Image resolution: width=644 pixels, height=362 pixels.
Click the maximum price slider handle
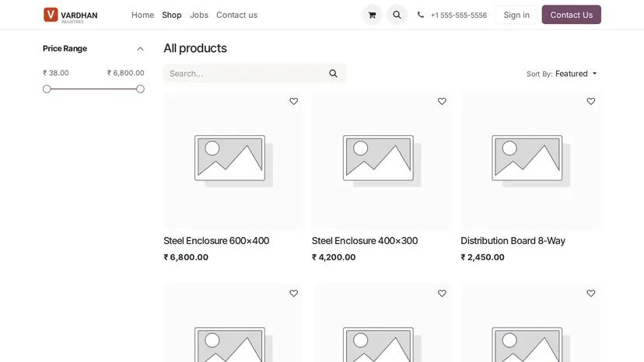coord(141,89)
